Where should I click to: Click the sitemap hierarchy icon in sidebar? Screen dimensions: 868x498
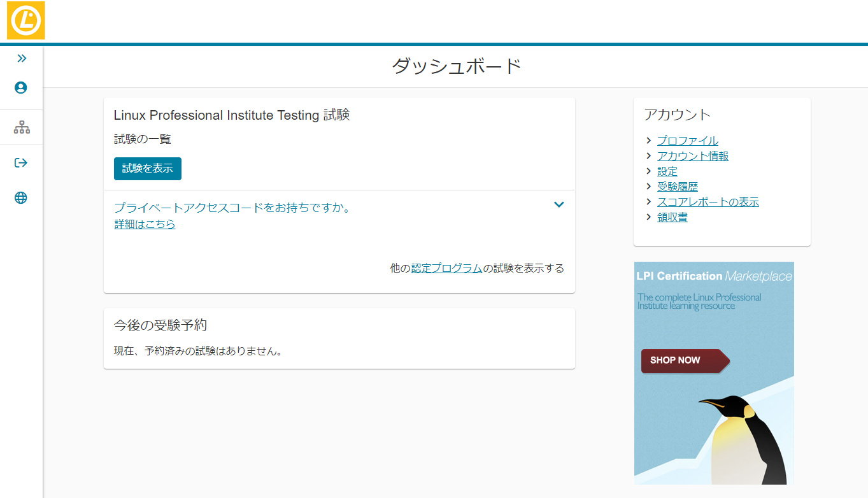click(x=22, y=127)
